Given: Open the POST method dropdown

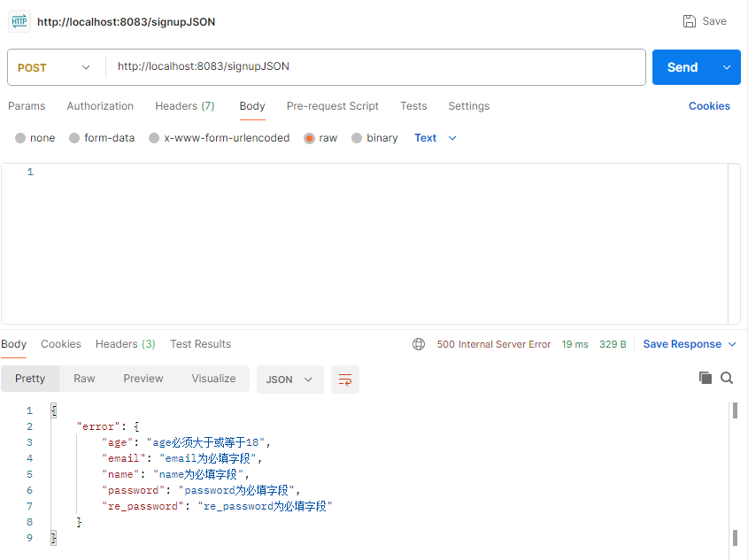Looking at the screenshot, I should (x=55, y=67).
